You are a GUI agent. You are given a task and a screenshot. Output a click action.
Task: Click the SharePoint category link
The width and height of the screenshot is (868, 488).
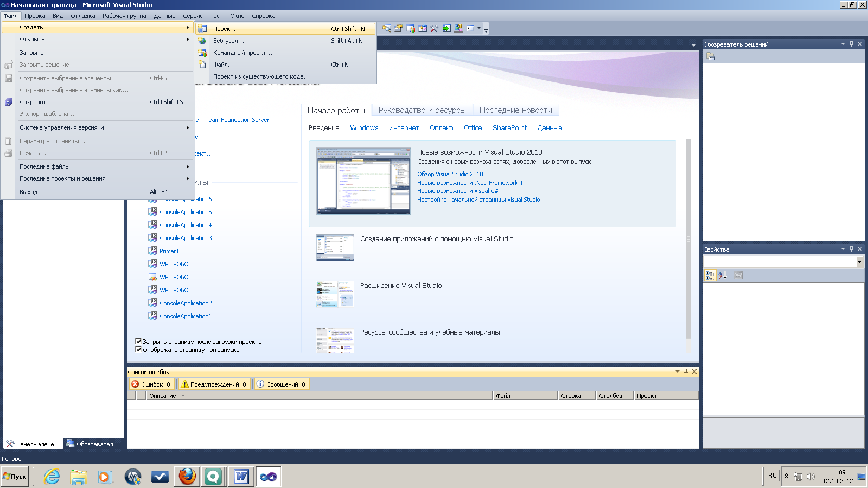pos(509,128)
